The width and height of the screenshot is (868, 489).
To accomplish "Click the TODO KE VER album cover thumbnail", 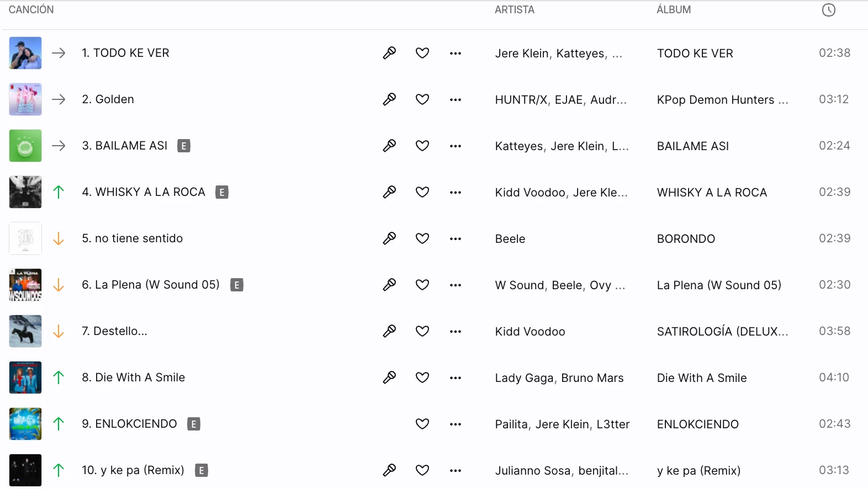I will point(25,53).
